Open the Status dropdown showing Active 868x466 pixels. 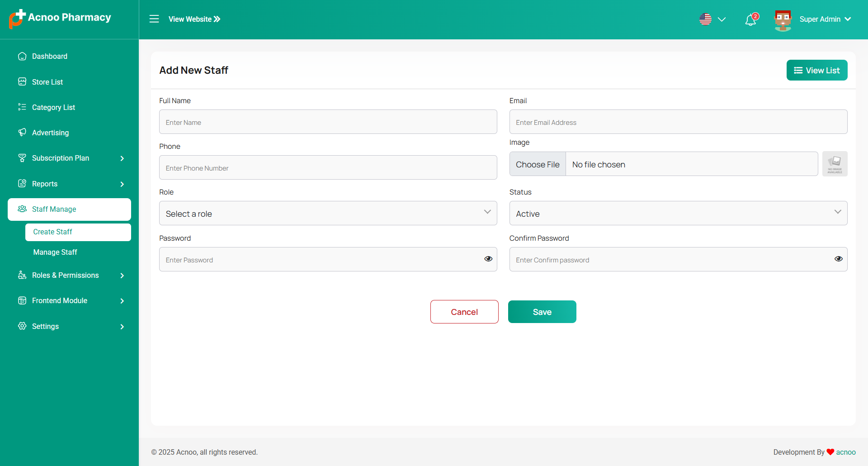click(678, 213)
